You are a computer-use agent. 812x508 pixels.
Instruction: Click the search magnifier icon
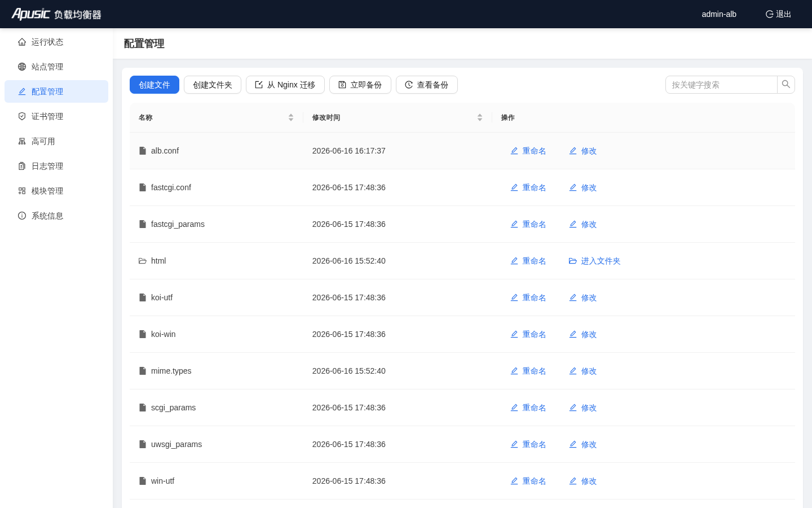[786, 85]
